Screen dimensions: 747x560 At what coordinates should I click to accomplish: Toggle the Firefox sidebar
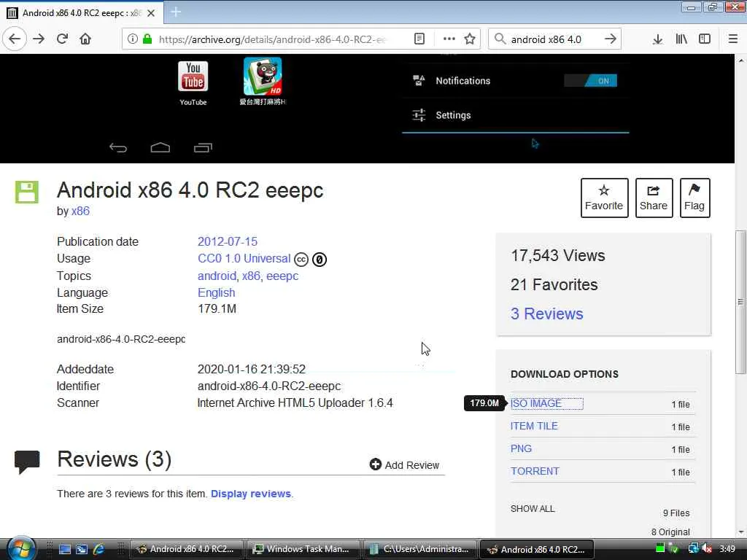pyautogui.click(x=705, y=39)
